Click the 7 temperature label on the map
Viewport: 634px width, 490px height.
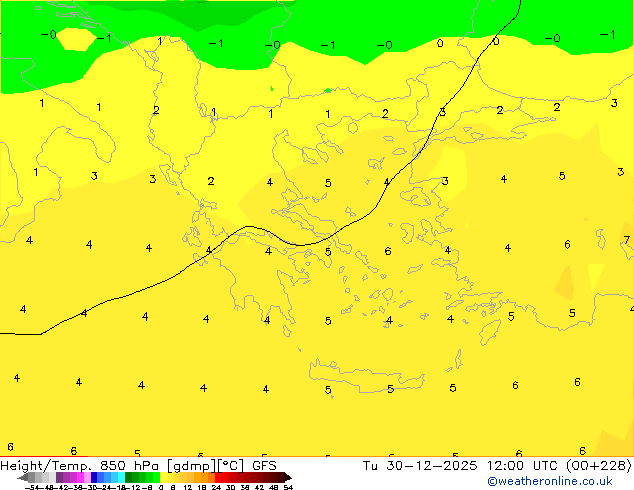627,240
